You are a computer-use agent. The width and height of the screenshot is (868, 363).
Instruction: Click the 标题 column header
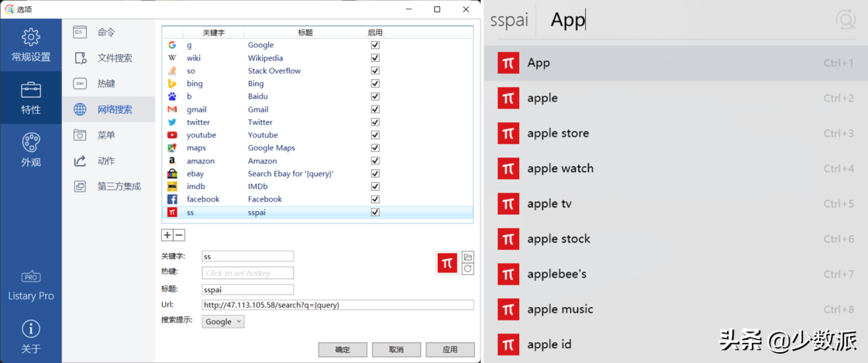pyautogui.click(x=305, y=33)
